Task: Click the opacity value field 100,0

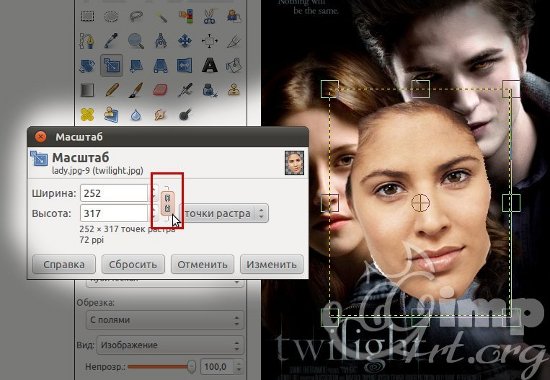Action: click(x=217, y=367)
